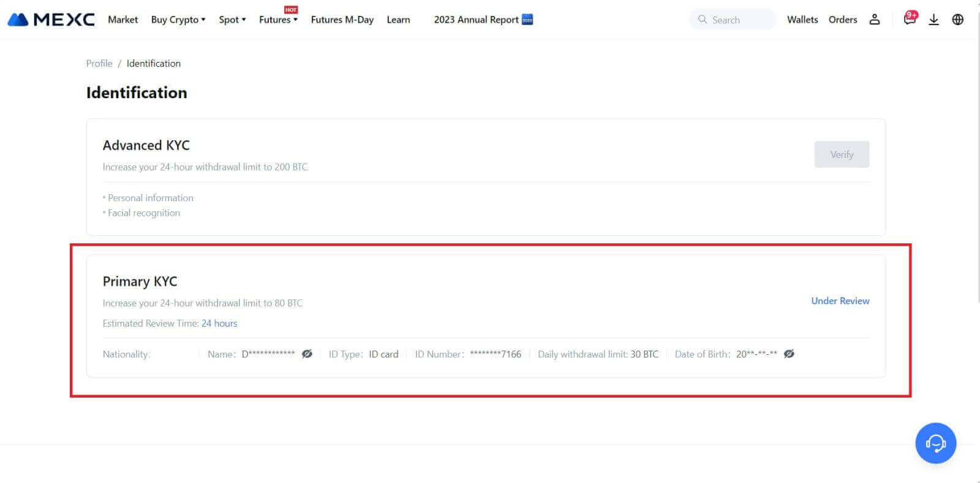
Task: Open Wallets from the top bar
Action: click(802, 20)
